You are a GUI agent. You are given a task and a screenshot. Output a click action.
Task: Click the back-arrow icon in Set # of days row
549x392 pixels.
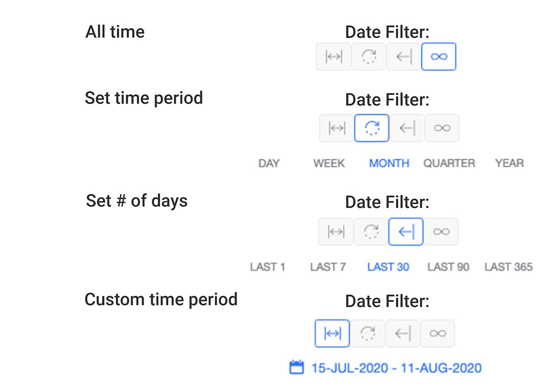pos(406,232)
